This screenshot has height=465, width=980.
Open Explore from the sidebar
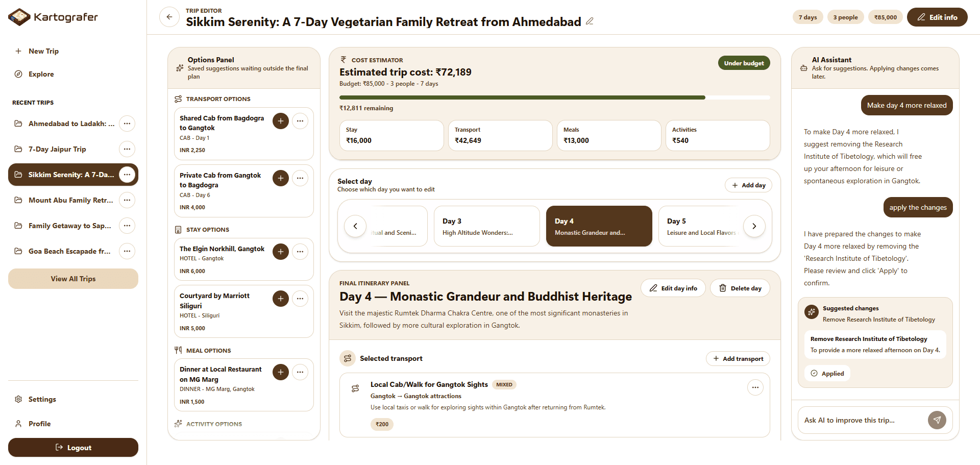click(x=41, y=74)
